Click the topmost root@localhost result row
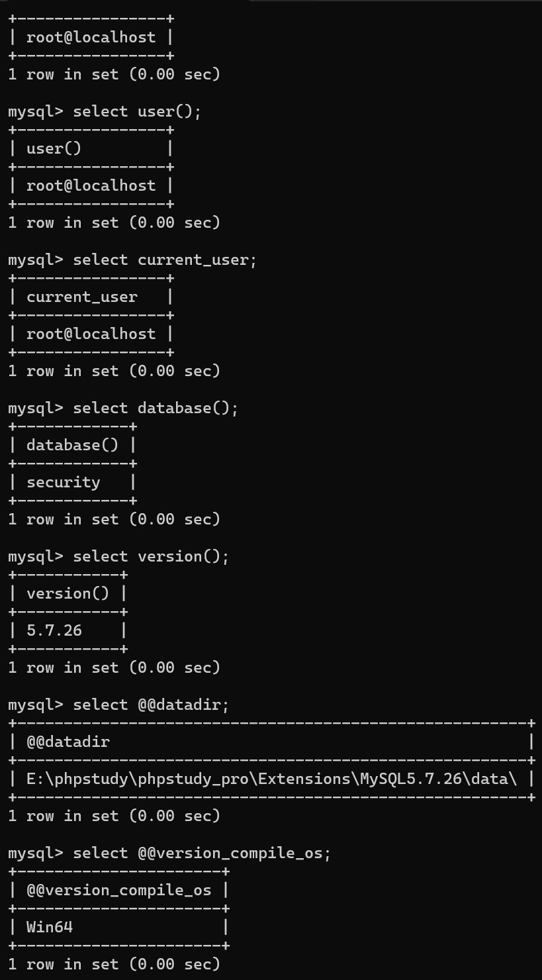Image resolution: width=542 pixels, height=980 pixels. (91, 37)
